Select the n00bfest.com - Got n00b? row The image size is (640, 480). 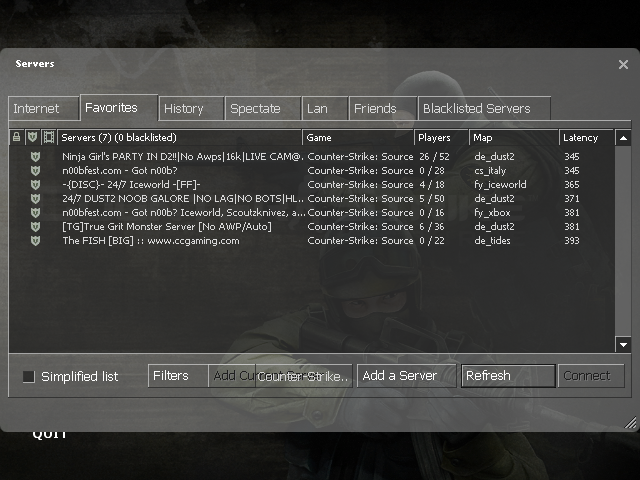point(311,171)
